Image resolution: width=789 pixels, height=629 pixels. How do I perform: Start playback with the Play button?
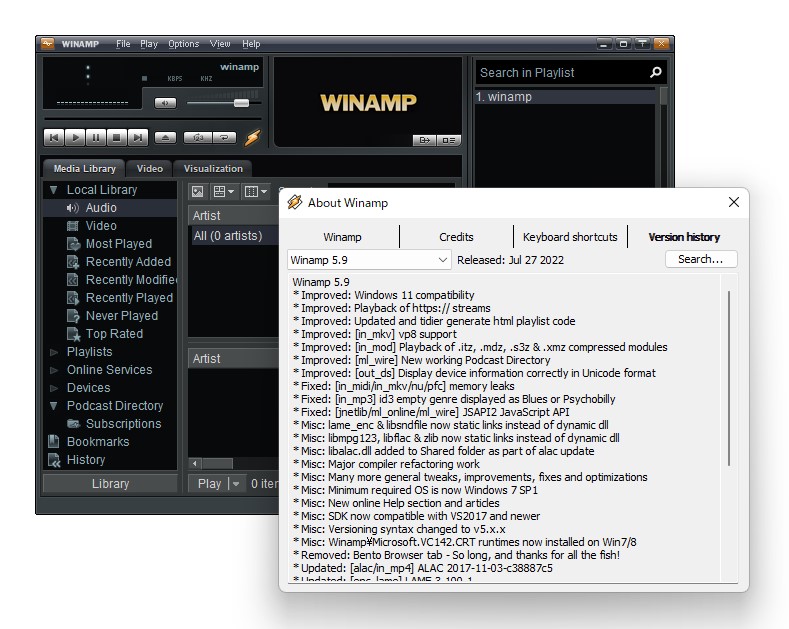[75, 137]
